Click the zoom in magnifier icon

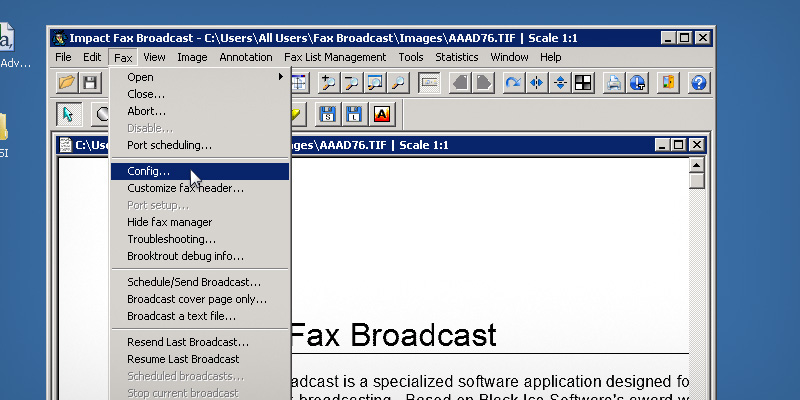point(328,83)
